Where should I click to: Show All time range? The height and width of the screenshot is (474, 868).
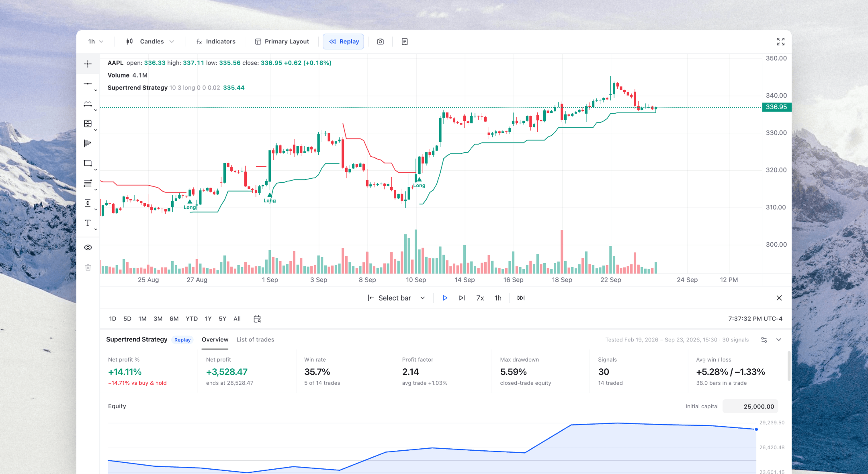click(237, 319)
